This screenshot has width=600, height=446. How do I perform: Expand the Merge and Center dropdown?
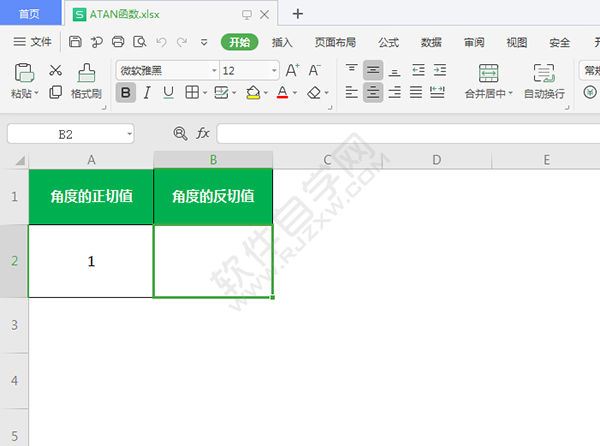click(510, 93)
